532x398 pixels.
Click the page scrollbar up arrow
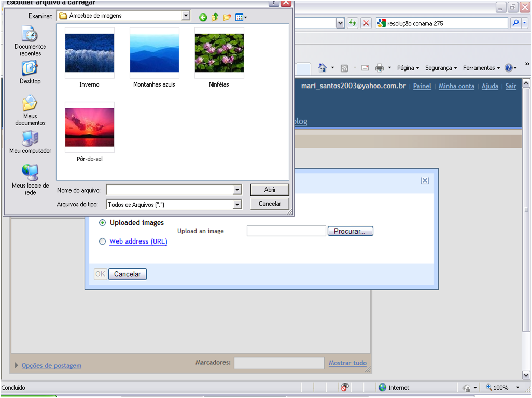click(x=526, y=83)
